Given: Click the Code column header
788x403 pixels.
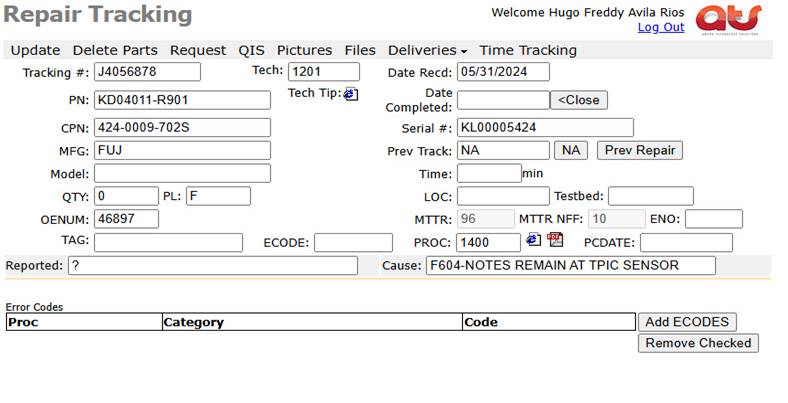Looking at the screenshot, I should tap(549, 322).
